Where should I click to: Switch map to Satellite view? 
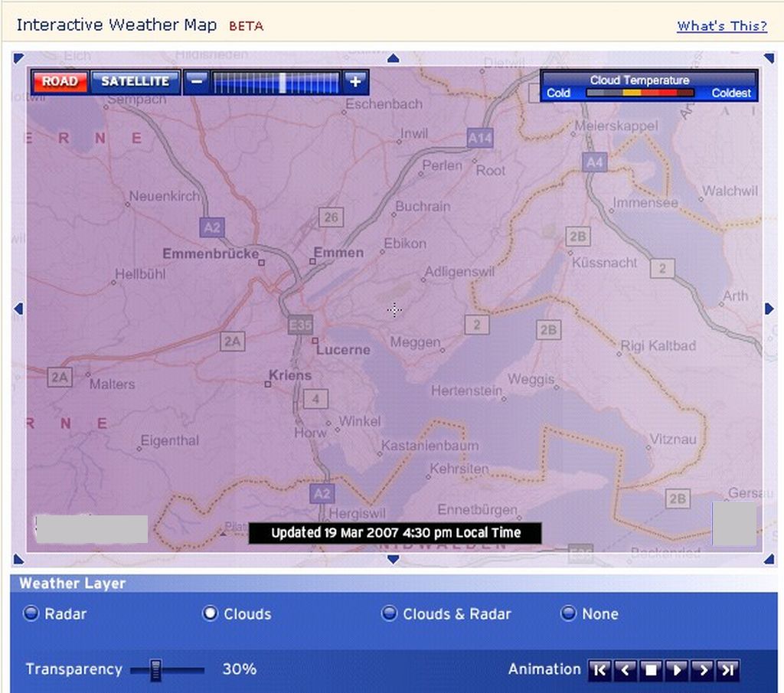coord(136,81)
